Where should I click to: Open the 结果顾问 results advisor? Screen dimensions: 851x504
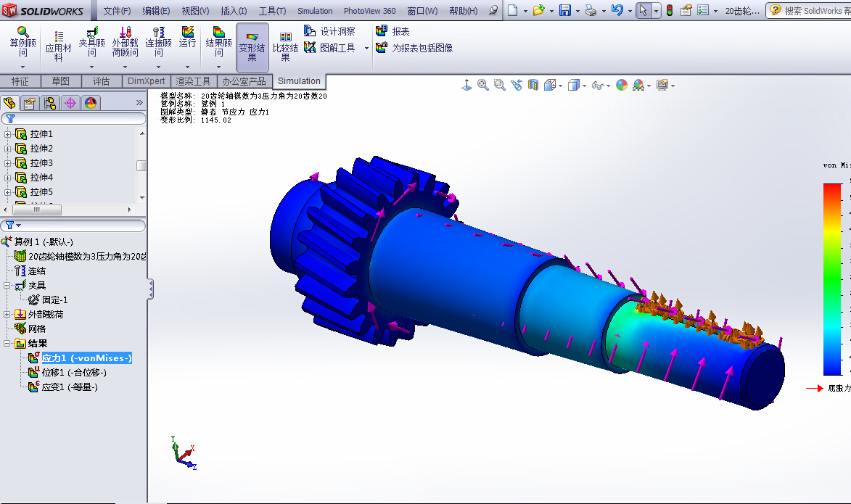pos(218,42)
